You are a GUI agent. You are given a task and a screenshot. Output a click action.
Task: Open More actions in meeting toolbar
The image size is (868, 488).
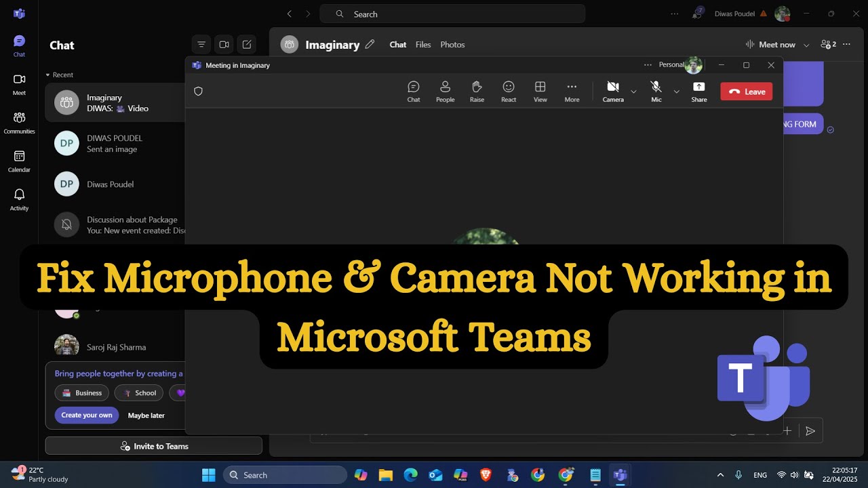tap(572, 91)
